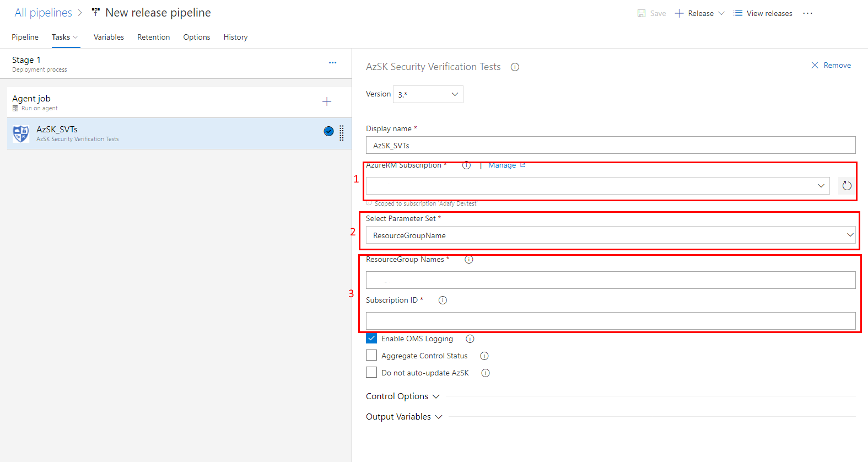This screenshot has height=462, width=868.
Task: Expand Output Variables section
Action: [404, 417]
